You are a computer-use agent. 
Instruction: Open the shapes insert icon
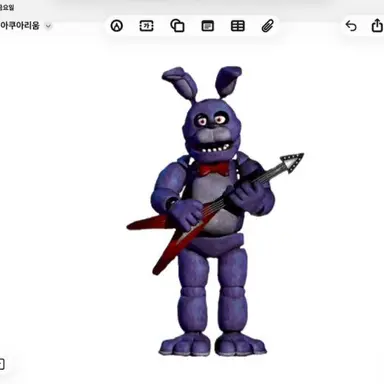(x=177, y=26)
